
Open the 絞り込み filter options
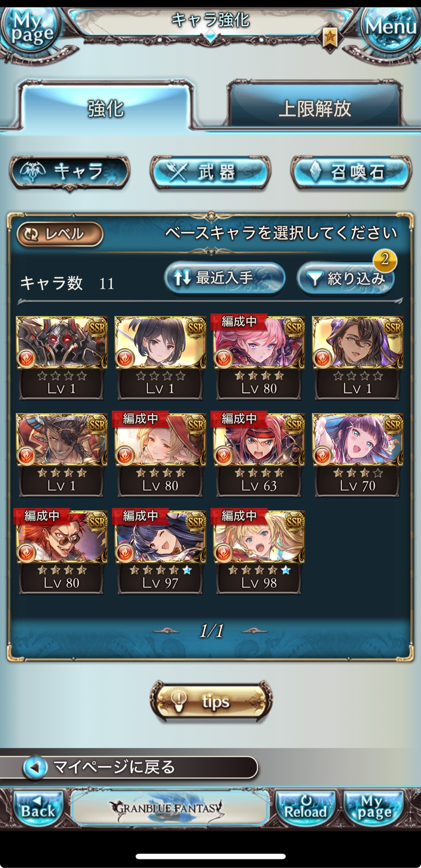point(346,278)
